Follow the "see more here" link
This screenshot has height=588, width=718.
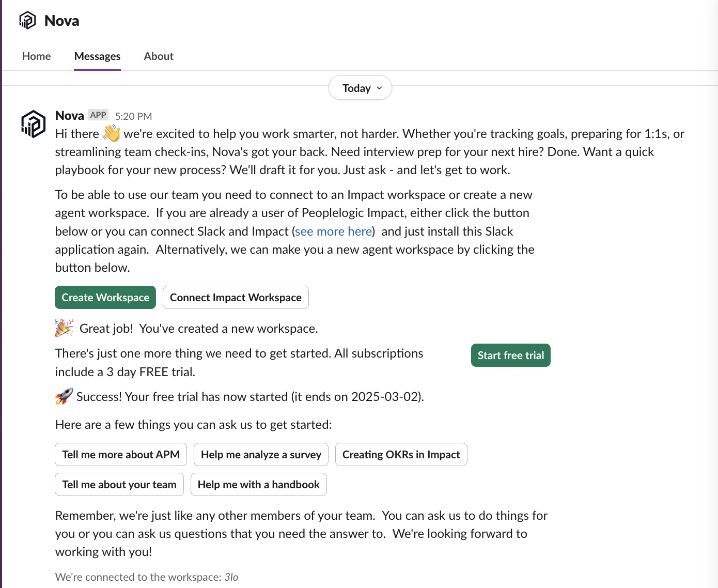[334, 231]
